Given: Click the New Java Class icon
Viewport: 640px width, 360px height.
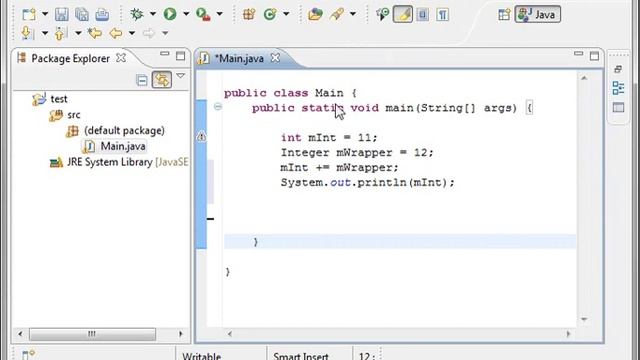Looking at the screenshot, I should (x=270, y=14).
